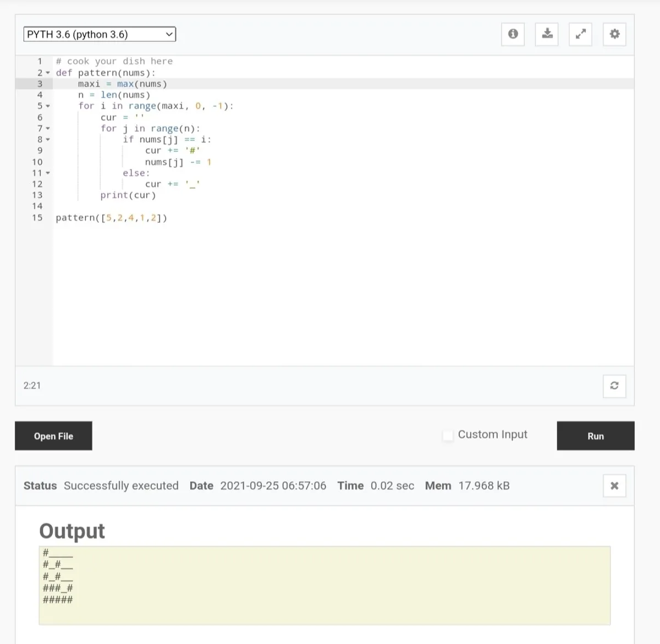Close the output status panel
The image size is (660, 644).
coord(614,486)
